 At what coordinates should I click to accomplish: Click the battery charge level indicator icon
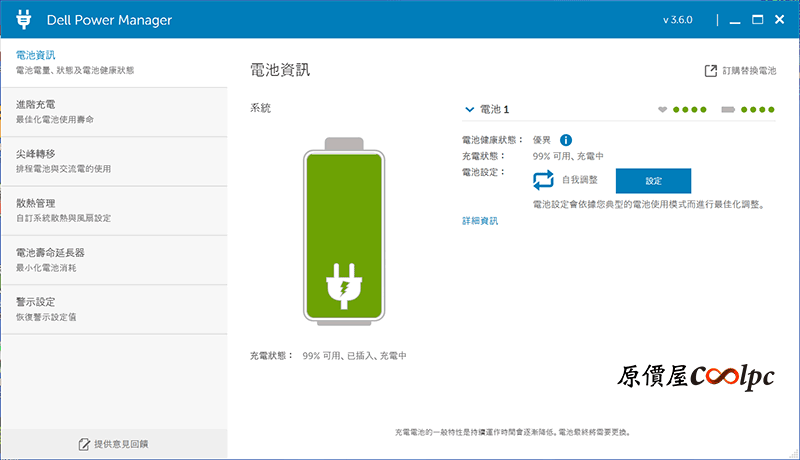click(x=728, y=110)
